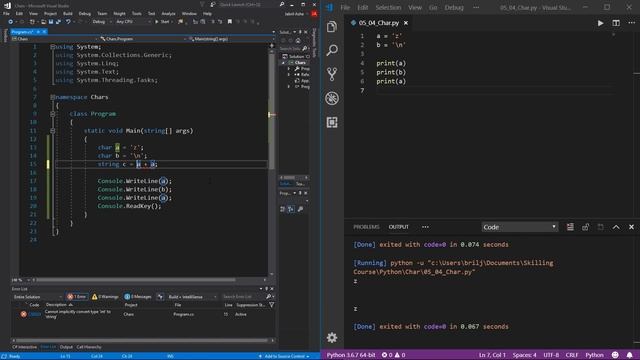Toggle output scroll lock in VS Code
Image resolution: width=640 pixels, height=360 pixels.
point(585,227)
